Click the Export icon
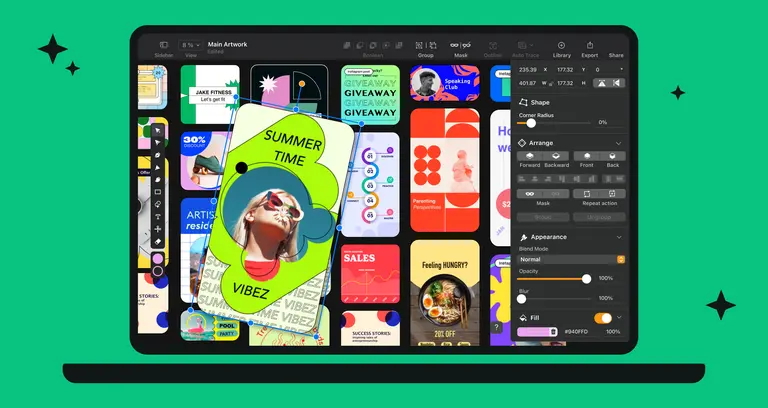 click(590, 45)
